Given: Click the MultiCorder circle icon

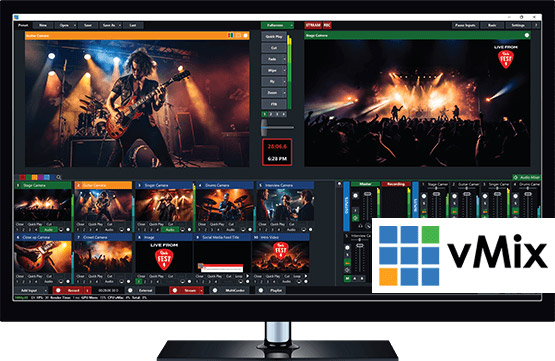Looking at the screenshot, I should [x=215, y=290].
